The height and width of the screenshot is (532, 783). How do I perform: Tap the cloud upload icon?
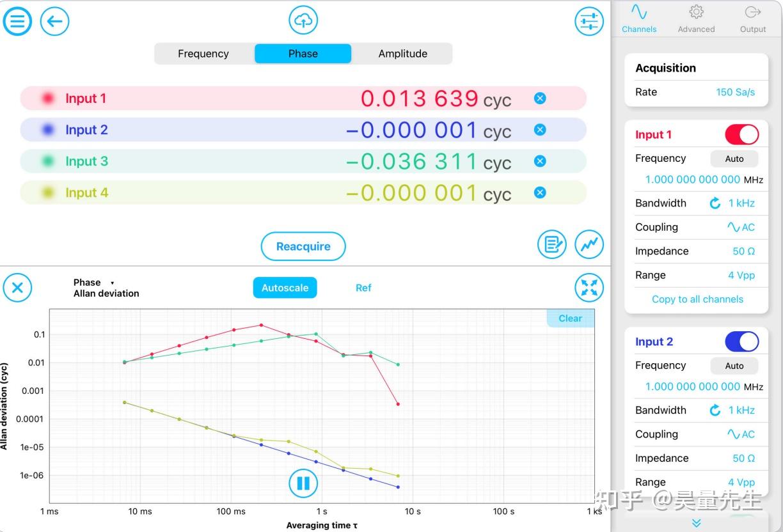(x=303, y=20)
